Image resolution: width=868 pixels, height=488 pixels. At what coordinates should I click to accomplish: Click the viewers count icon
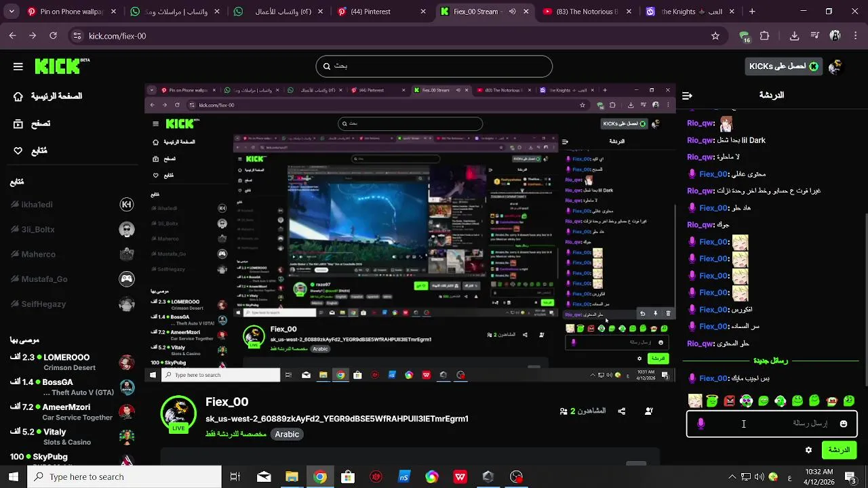pyautogui.click(x=564, y=411)
